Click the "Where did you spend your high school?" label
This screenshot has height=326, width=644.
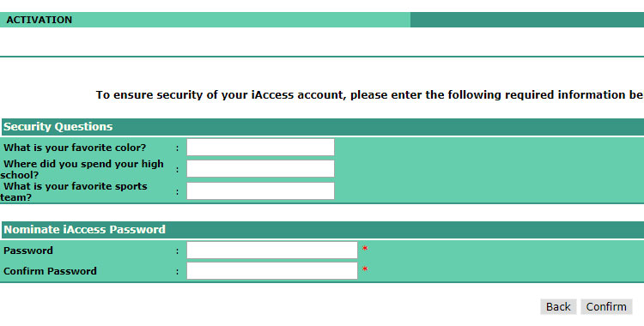pos(82,169)
